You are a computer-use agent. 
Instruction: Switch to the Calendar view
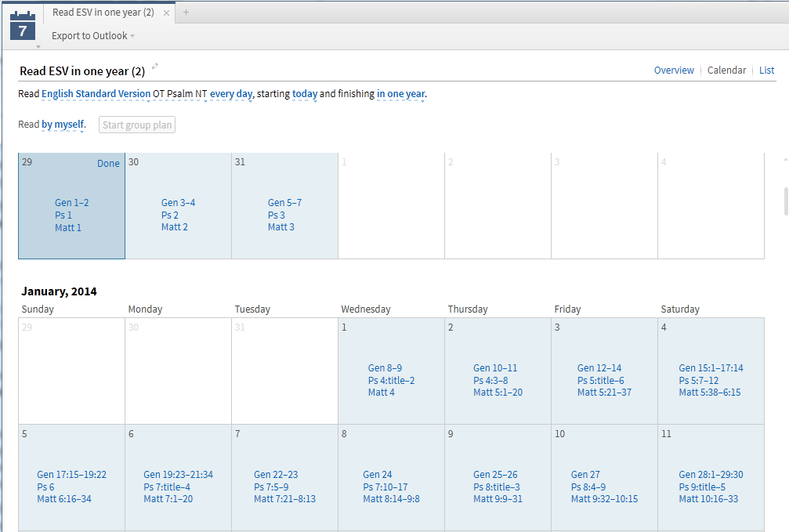click(726, 70)
